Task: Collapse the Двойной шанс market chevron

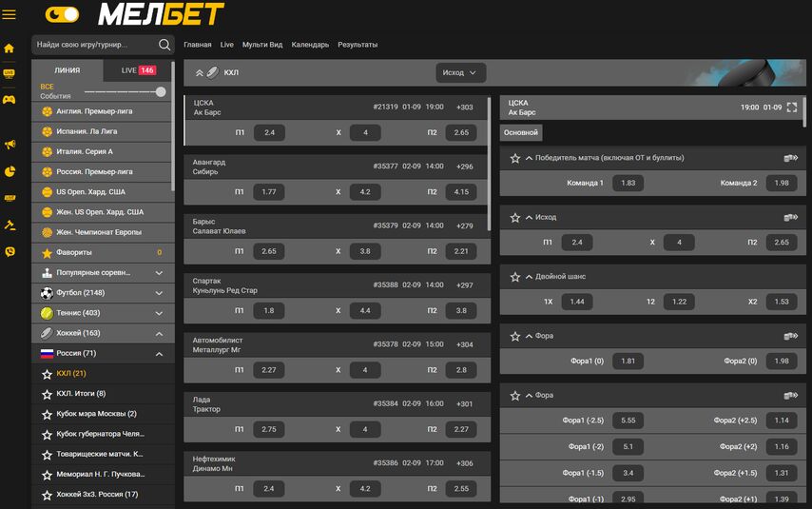Action: 529,277
